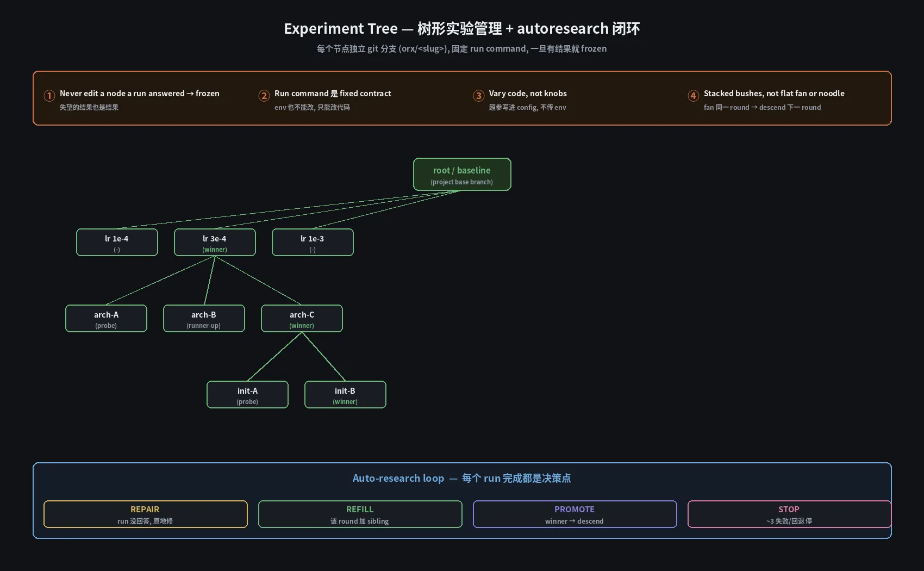Image resolution: width=924 pixels, height=571 pixels.
Task: Click the circled number 3 icon
Action: pos(478,96)
